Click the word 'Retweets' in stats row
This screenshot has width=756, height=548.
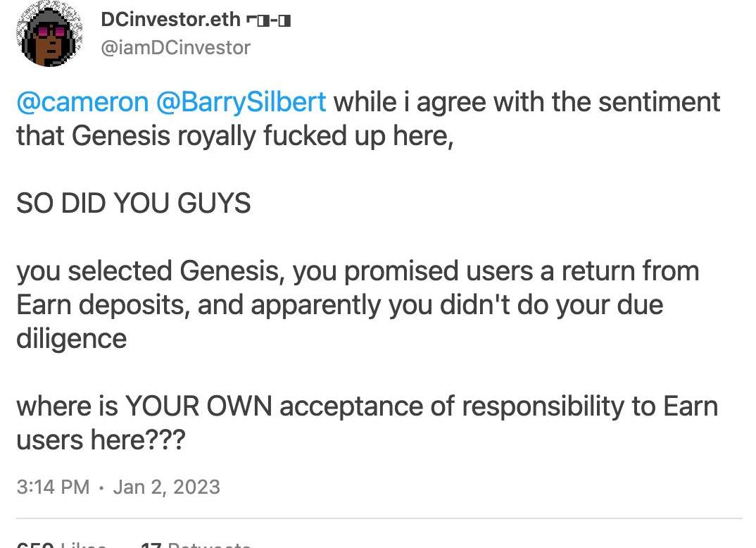click(x=208, y=544)
